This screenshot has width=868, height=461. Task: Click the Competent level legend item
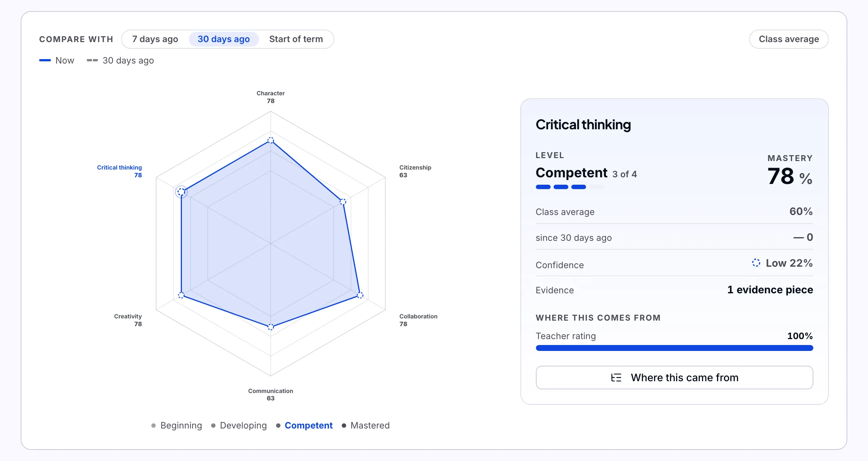(x=304, y=426)
